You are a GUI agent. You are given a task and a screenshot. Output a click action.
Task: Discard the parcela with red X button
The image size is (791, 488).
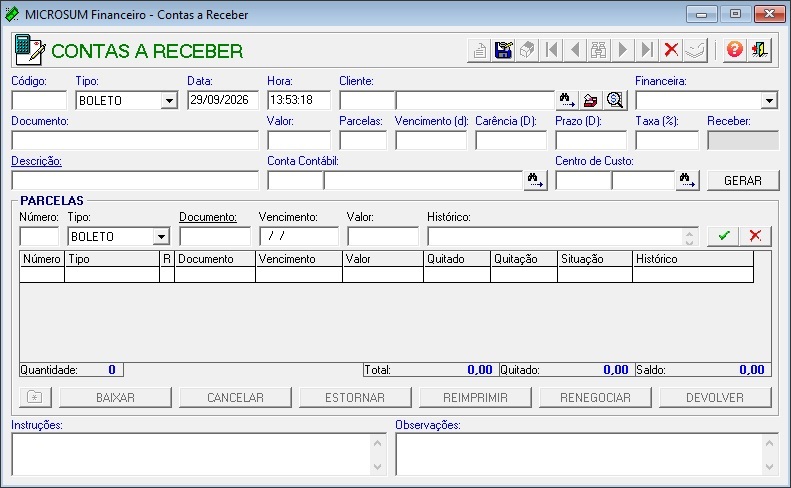(755, 236)
